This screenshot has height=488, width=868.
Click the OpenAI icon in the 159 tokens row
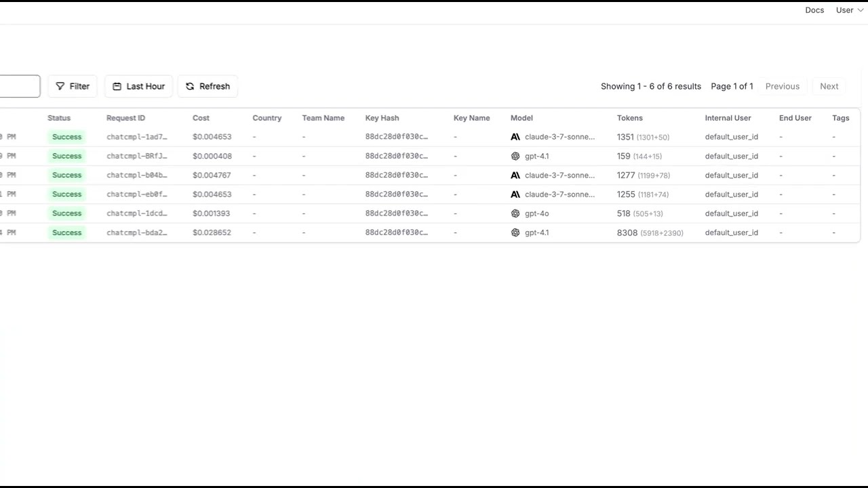coord(515,156)
